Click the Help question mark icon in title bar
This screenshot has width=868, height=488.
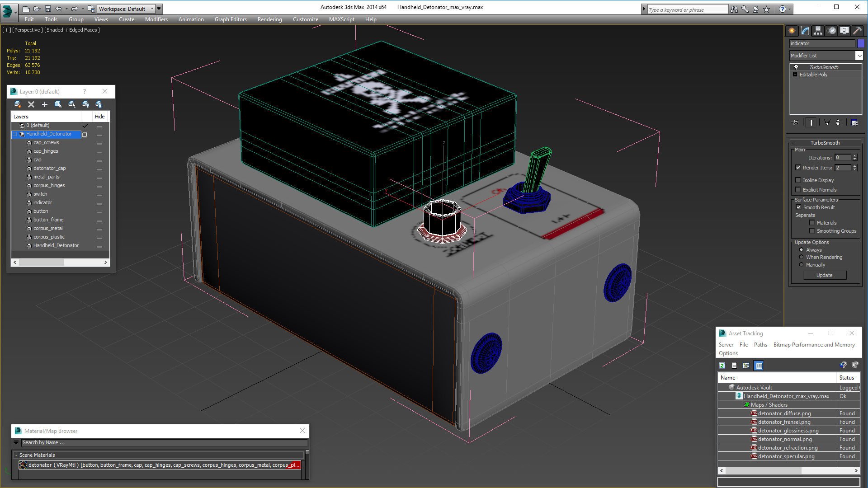coord(783,9)
